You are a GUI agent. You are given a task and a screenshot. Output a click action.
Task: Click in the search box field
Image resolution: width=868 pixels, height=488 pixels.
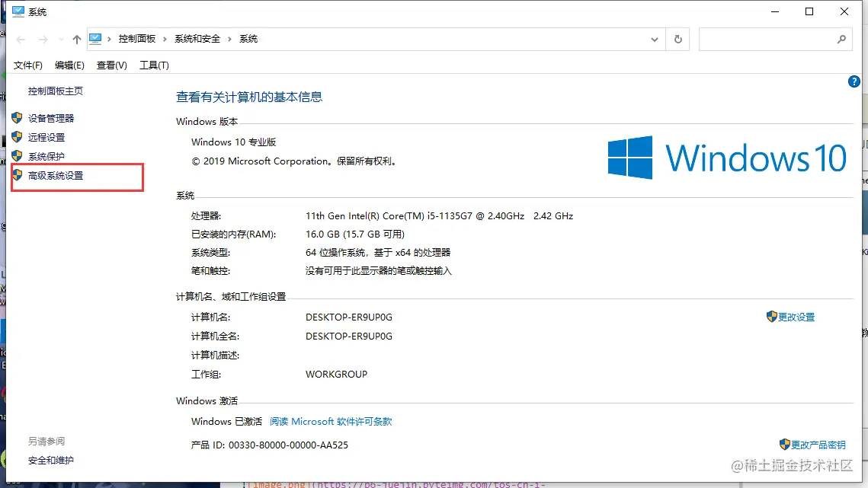tap(775, 40)
